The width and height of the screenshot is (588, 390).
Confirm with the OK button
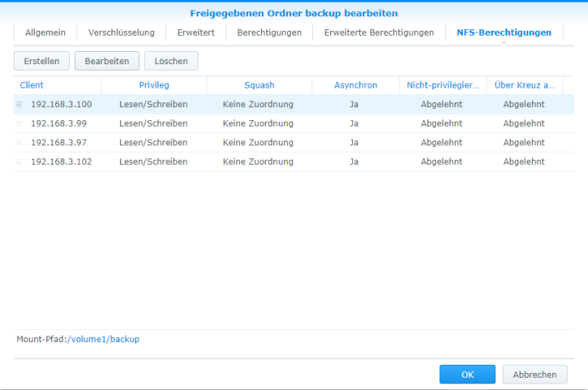467,375
